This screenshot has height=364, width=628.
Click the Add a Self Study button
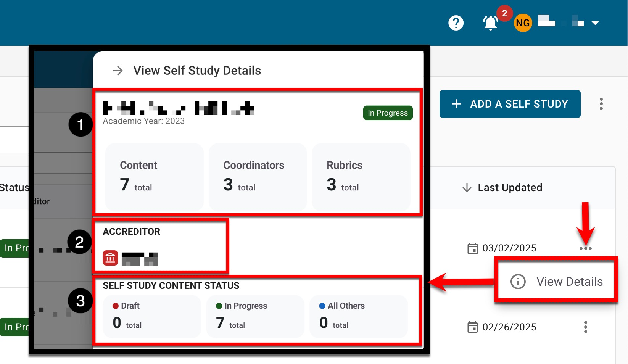tap(510, 104)
